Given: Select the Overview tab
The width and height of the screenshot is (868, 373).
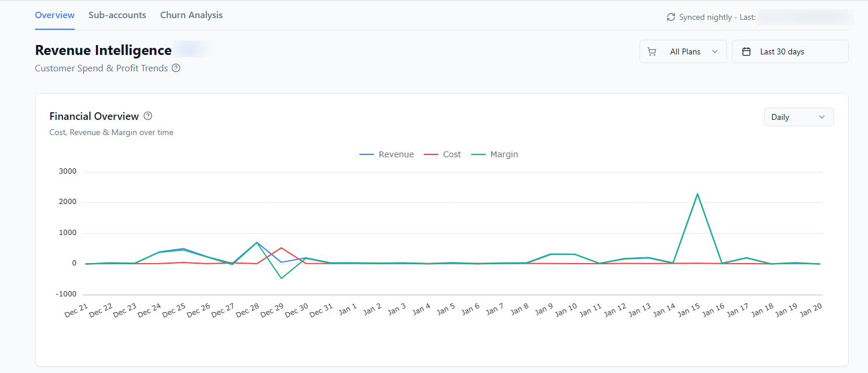Looking at the screenshot, I should pos(55,15).
